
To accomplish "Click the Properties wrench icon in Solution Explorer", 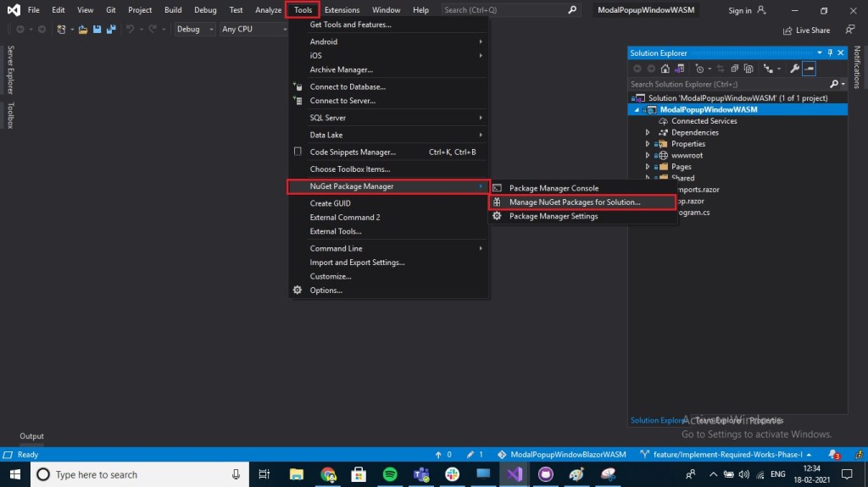I will pyautogui.click(x=794, y=69).
